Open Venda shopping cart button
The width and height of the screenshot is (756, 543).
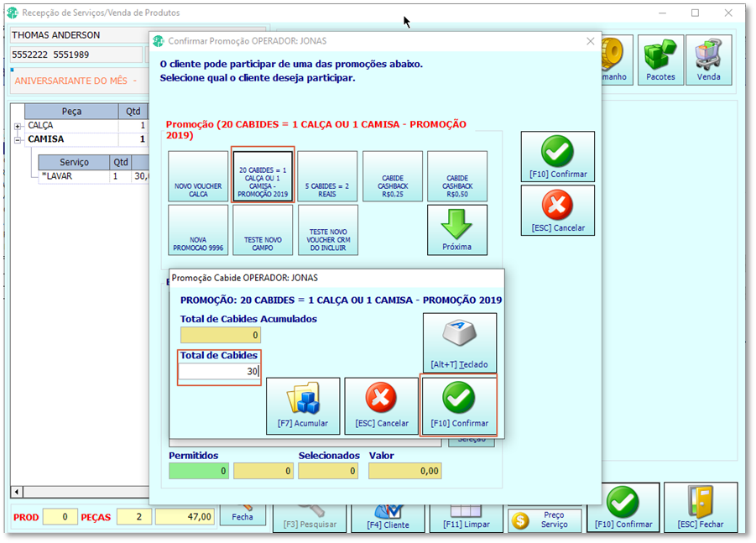tap(708, 60)
